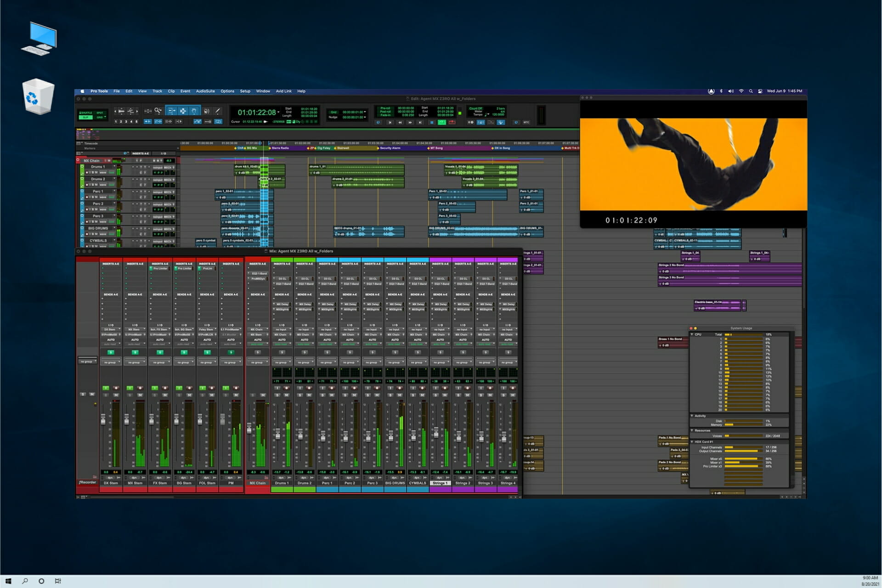Image resolution: width=882 pixels, height=588 pixels.
Task: Open the Pro Limiter insert on FX Stem
Action: (x=160, y=268)
